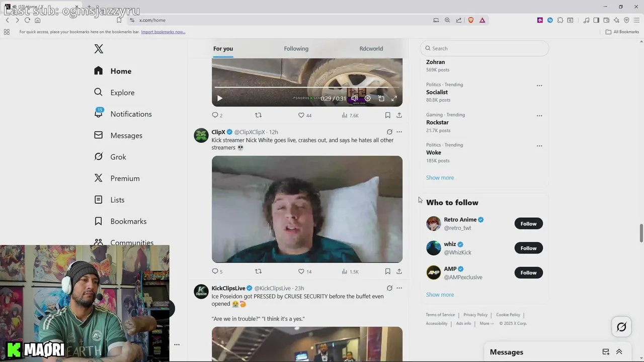
Task: Open Grok explain icon on ClipX post
Action: click(389, 132)
